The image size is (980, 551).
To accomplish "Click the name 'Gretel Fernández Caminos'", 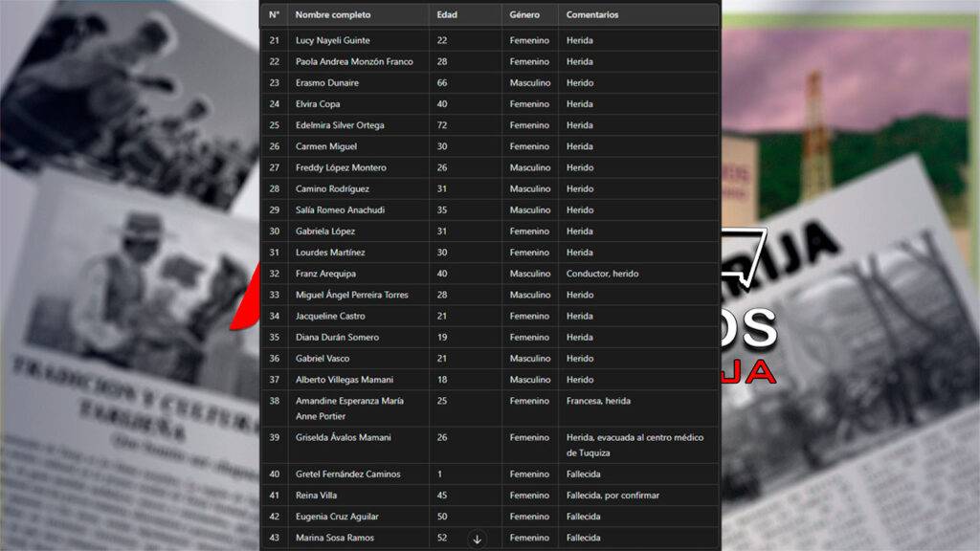I will pos(348,474).
